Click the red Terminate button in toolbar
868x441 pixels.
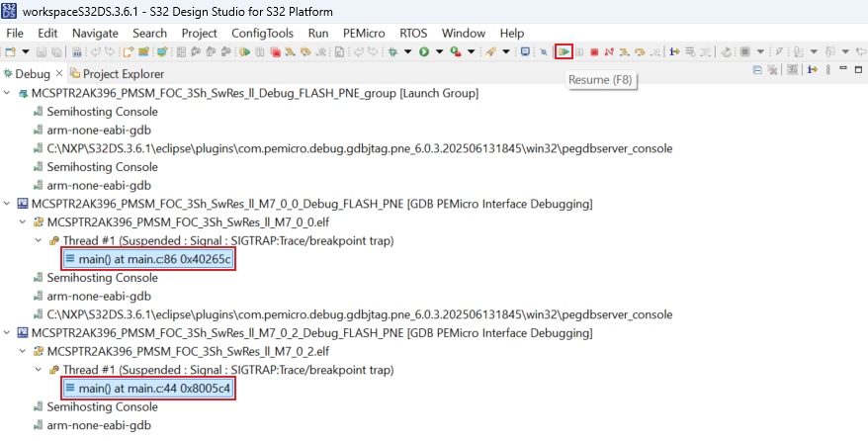tap(594, 51)
